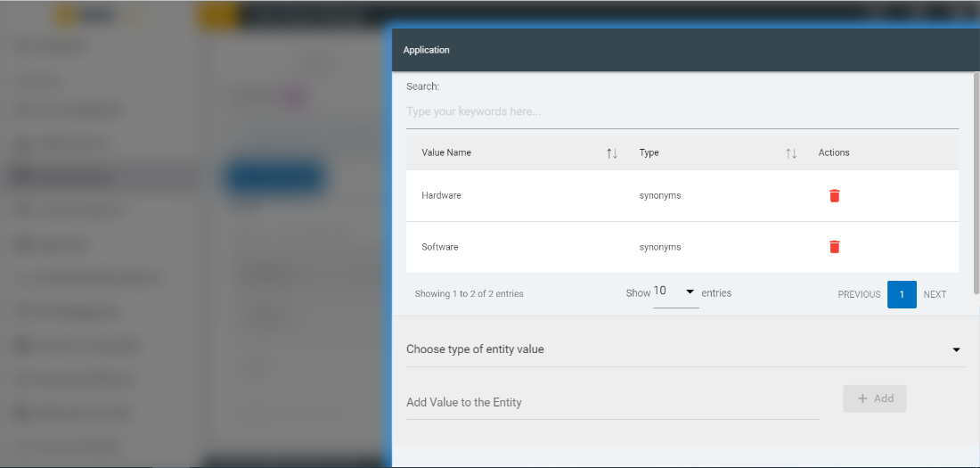The image size is (980, 468).
Task: Click the synonyms type in the Hardware row
Action: [660, 195]
